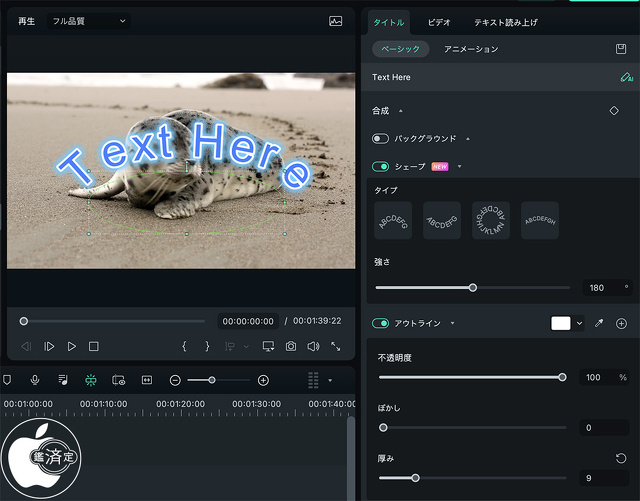This screenshot has width=640, height=501.
Task: Click the current timecode 00:00:00:00 field
Action: pos(248,321)
